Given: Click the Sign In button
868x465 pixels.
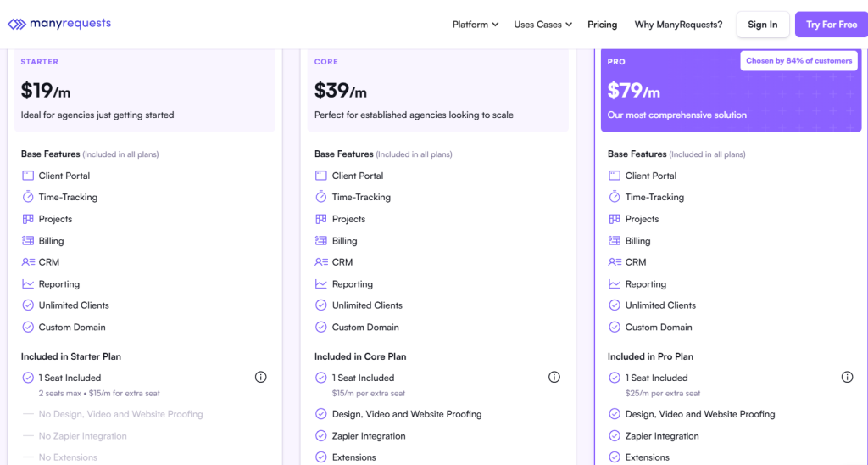Looking at the screenshot, I should point(762,25).
